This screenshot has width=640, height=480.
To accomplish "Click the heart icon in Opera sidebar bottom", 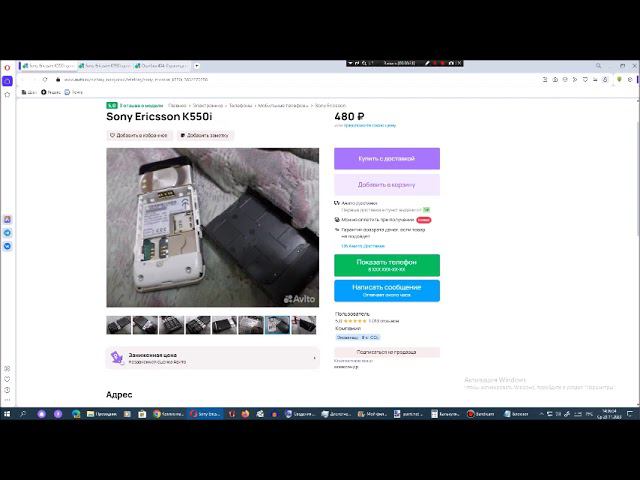I will (7, 379).
